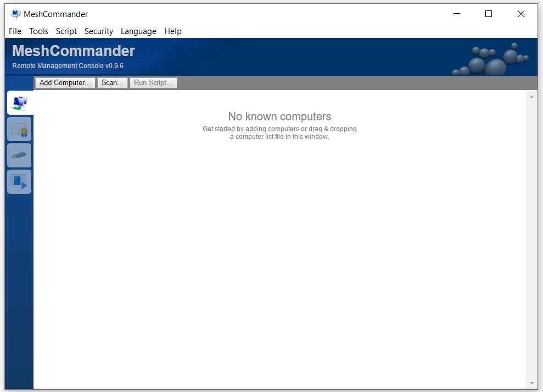Click the scrollbar up arrow
This screenshot has height=392, width=543.
tap(531, 97)
